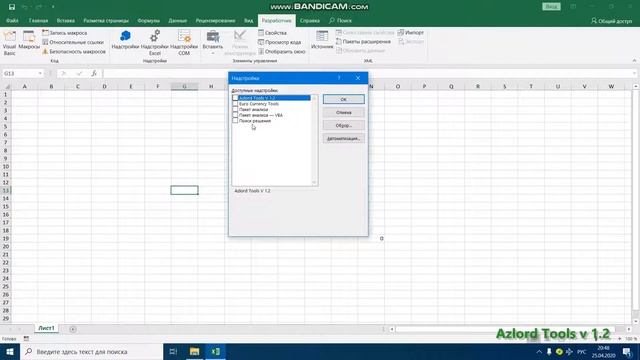640x360 pixels.
Task: Click the select-all corner triangle
Action: click(x=6, y=87)
